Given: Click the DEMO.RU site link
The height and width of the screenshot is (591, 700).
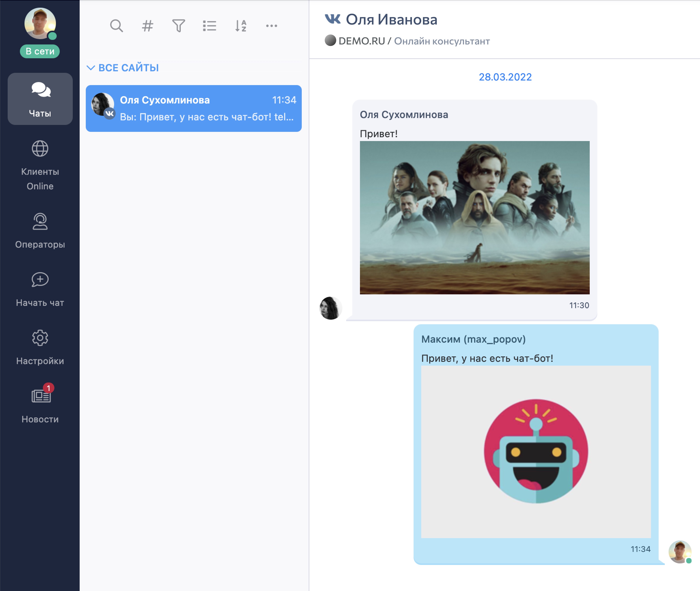Looking at the screenshot, I should 361,41.
